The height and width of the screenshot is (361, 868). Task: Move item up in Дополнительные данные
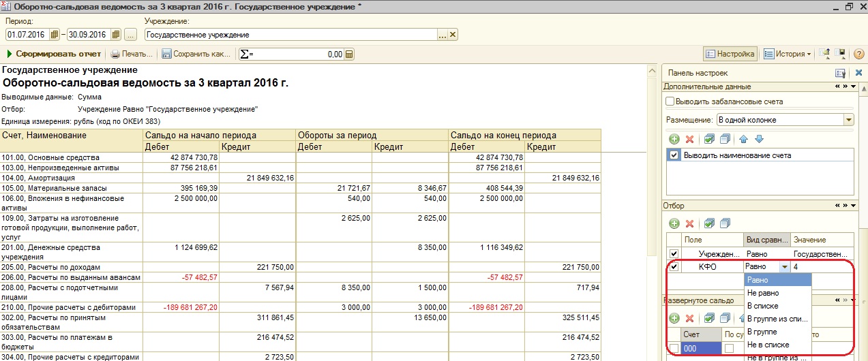(x=744, y=139)
